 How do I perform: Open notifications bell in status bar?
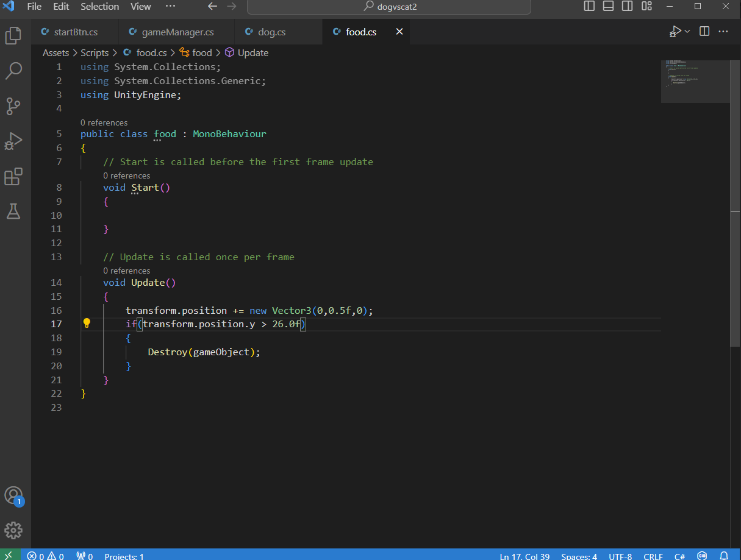(724, 556)
